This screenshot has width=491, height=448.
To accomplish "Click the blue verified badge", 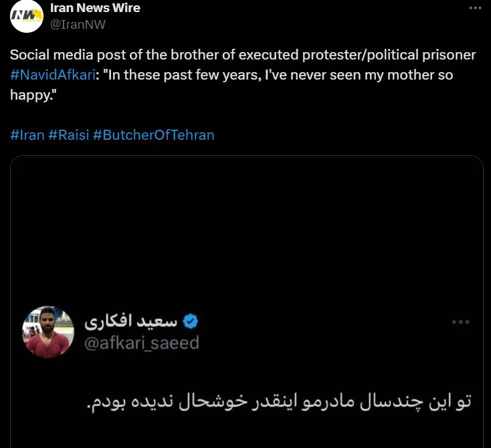I will pos(191,322).
